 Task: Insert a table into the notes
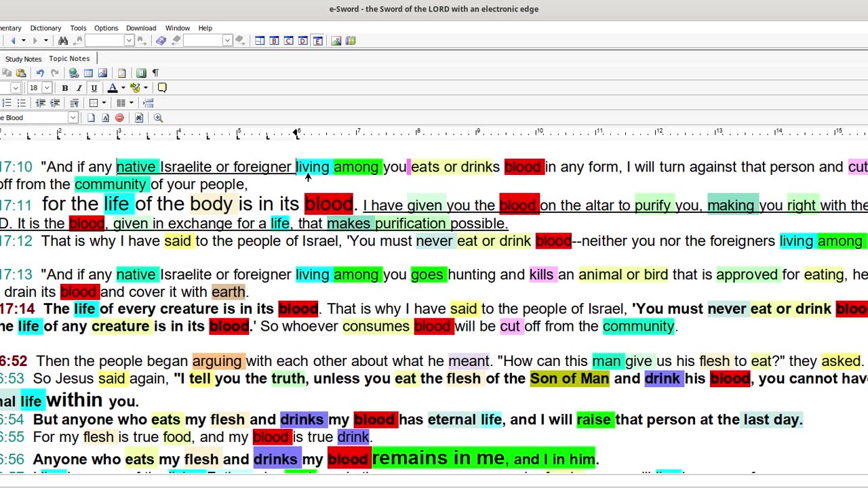coord(88,73)
